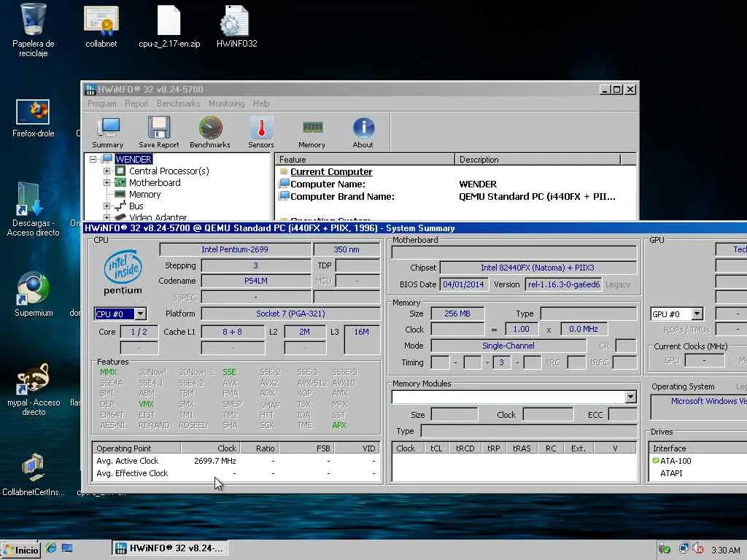747x560 pixels.
Task: Open the About info icon
Action: 363,132
